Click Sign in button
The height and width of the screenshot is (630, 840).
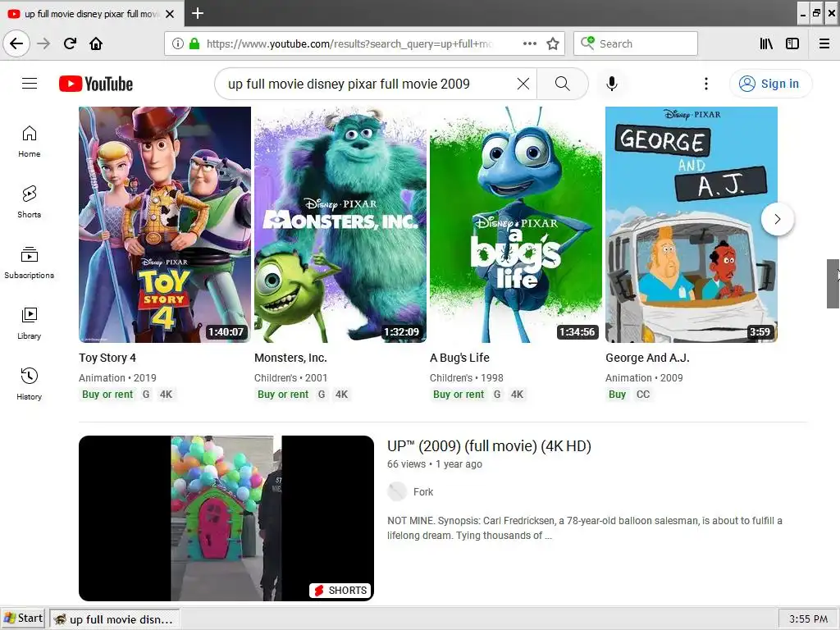(770, 84)
